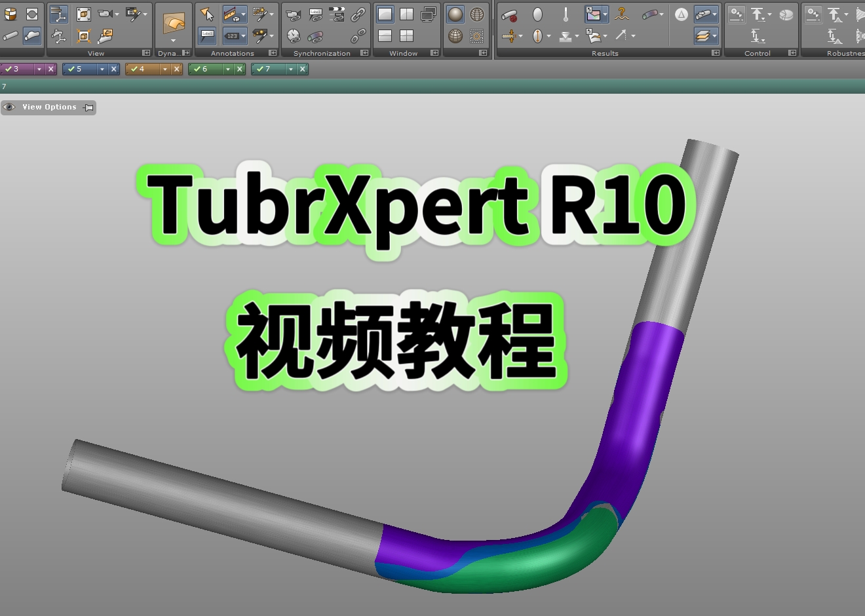The width and height of the screenshot is (865, 616).
Task: Collapse the Control toolbar group
Action: click(792, 53)
